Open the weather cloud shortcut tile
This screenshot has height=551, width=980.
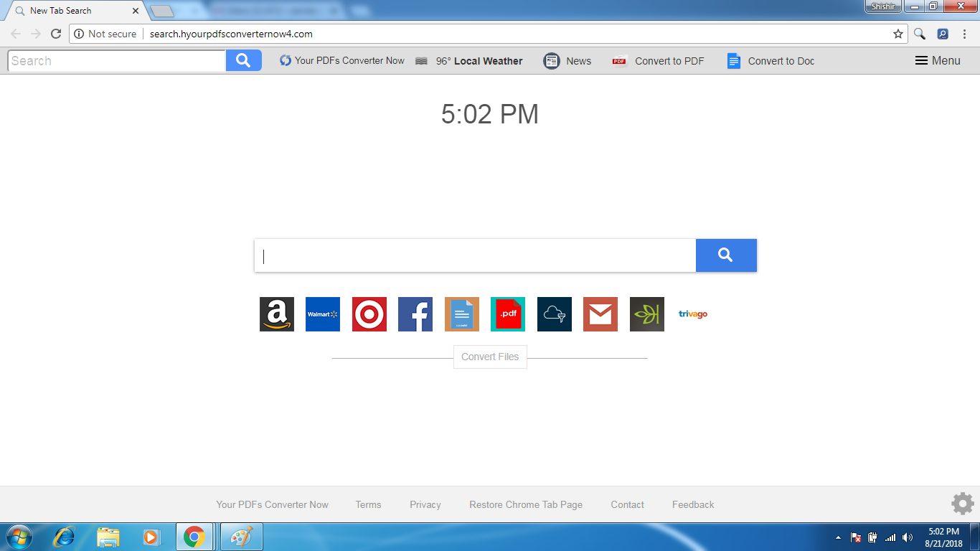554,314
